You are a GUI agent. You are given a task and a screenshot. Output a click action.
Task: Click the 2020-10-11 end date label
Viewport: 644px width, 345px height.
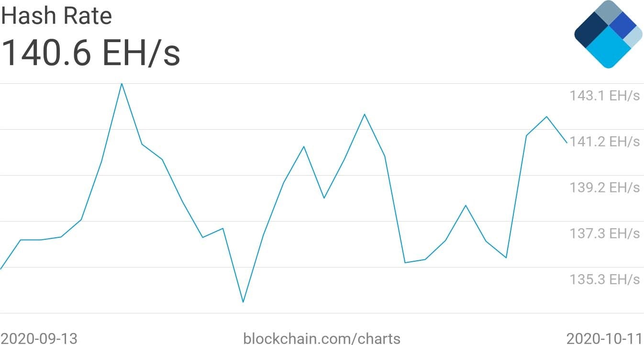tap(605, 338)
